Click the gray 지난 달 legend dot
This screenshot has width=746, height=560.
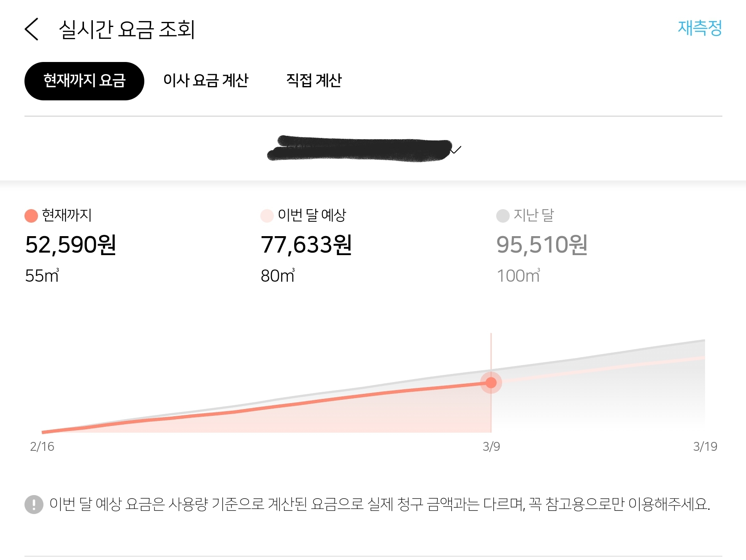503,215
